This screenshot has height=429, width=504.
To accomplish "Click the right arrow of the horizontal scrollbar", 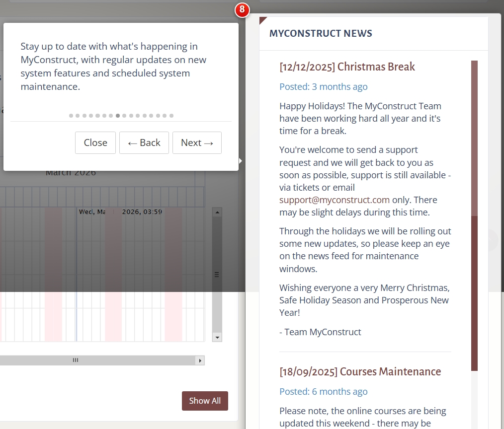I will pyautogui.click(x=200, y=360).
